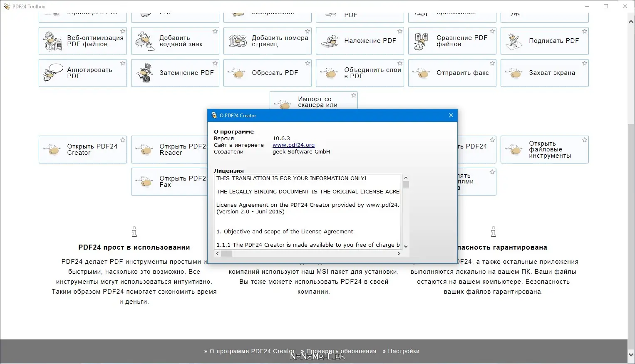
Task: Toggle favorite star on Добавить водяной знак
Action: (x=215, y=31)
